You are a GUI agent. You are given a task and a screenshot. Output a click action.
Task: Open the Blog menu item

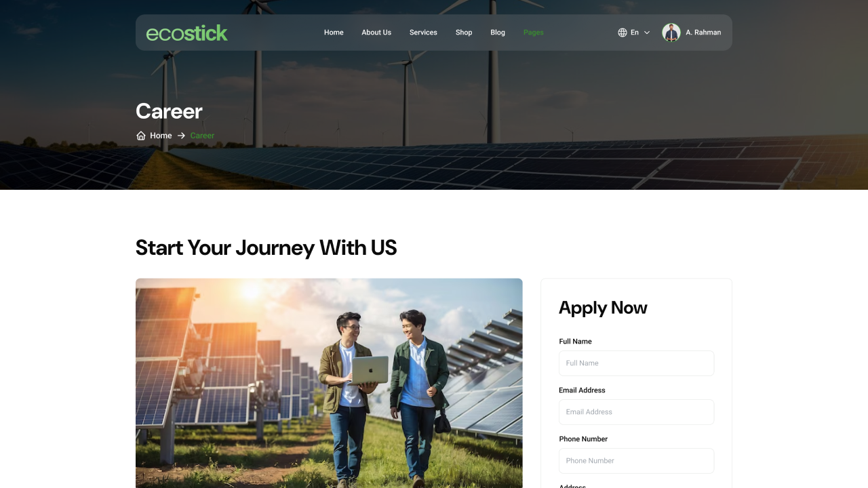[x=498, y=33]
